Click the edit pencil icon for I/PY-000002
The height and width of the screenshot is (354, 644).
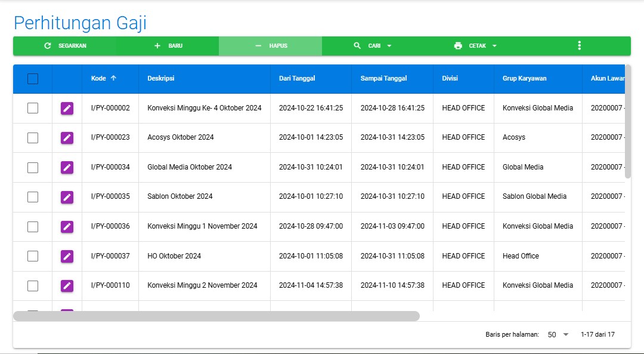[67, 108]
